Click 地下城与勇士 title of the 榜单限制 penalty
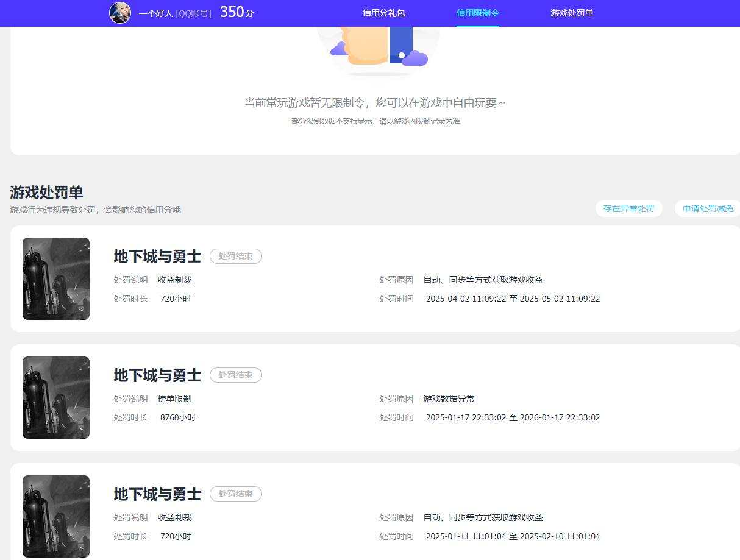 157,375
